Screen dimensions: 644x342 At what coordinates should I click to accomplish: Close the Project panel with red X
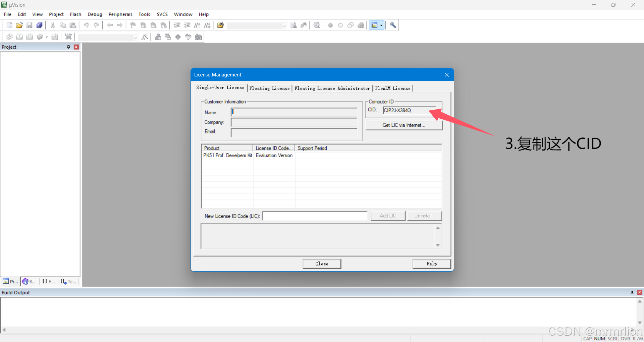click(76, 47)
